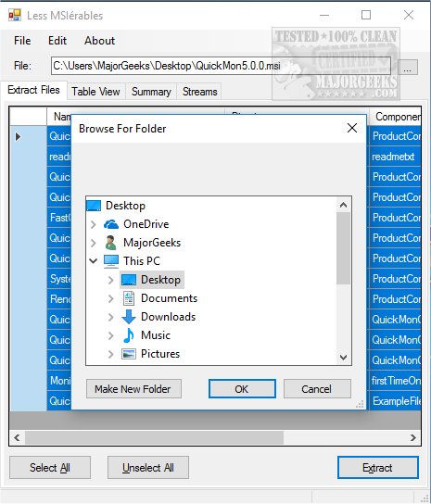Expand the Desktop node under This PC
This screenshot has width=431, height=504.
tap(111, 280)
